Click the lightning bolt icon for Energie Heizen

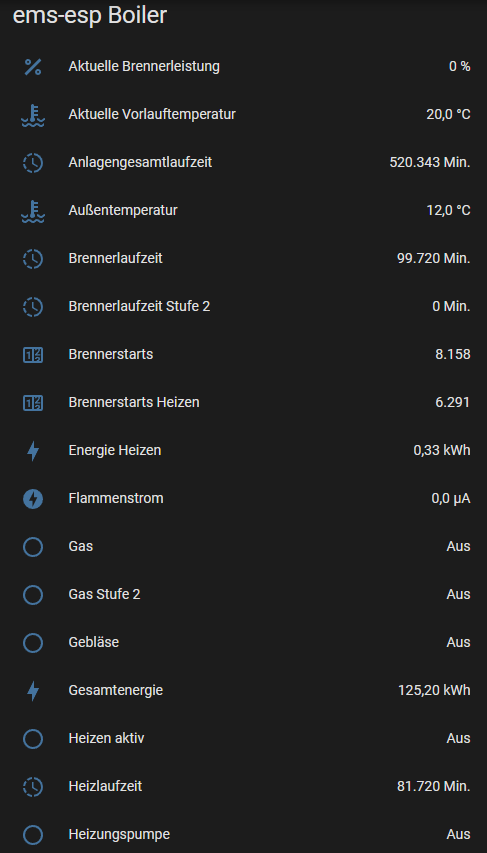point(33,450)
